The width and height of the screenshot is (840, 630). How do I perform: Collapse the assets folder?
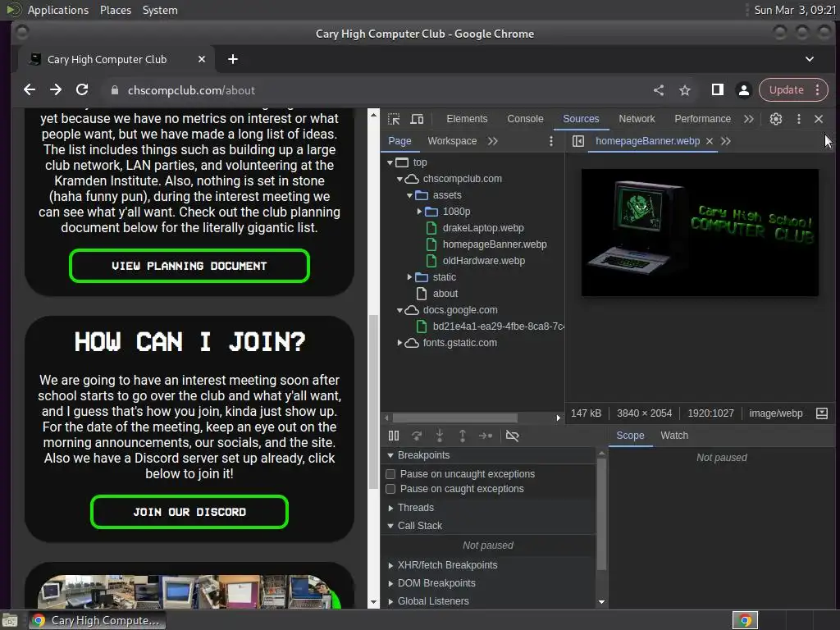pos(410,195)
